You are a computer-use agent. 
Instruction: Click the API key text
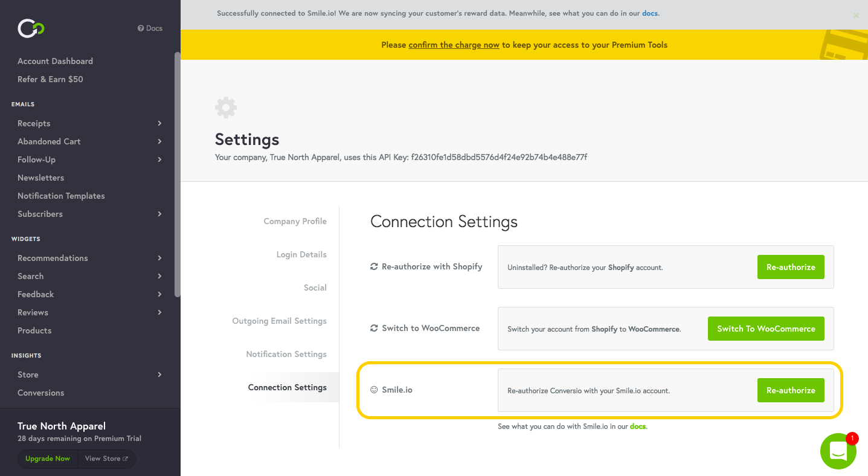499,157
